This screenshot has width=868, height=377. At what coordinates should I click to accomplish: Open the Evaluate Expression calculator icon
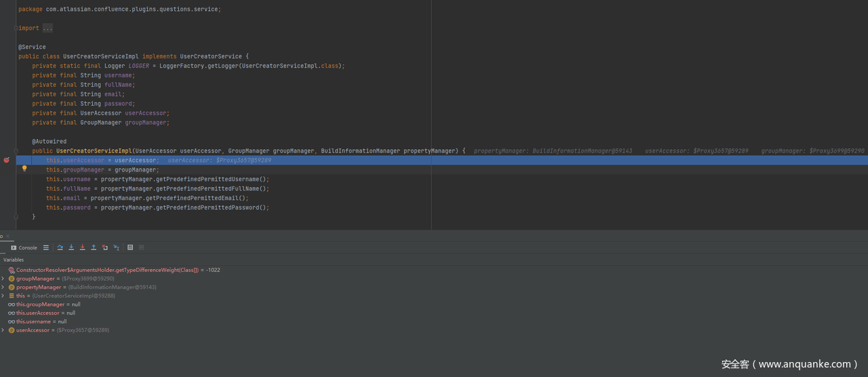coord(130,247)
